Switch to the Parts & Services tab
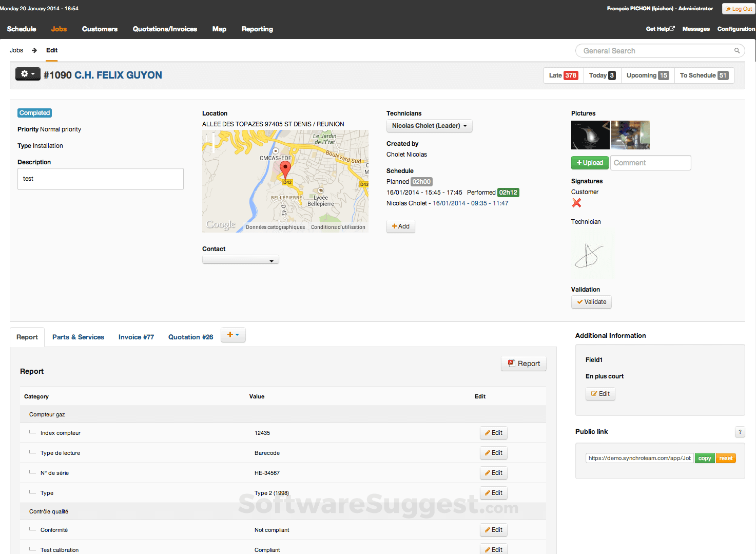 pos(78,337)
